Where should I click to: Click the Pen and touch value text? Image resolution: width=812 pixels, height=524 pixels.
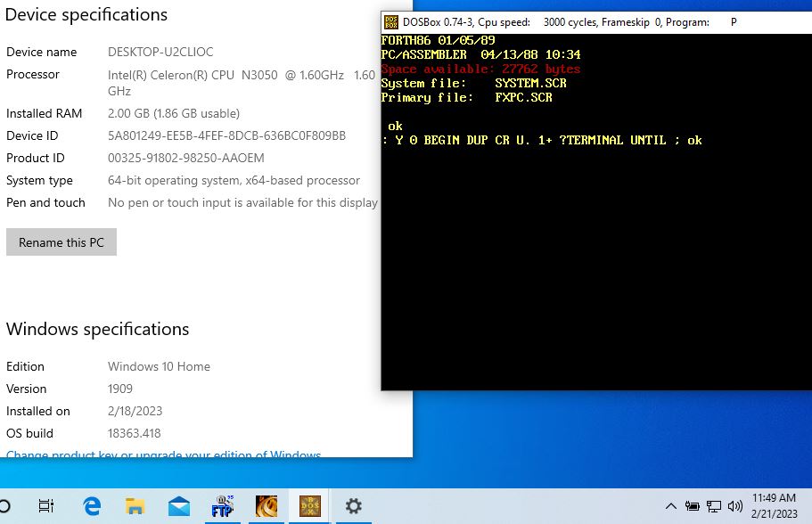pyautogui.click(x=242, y=203)
